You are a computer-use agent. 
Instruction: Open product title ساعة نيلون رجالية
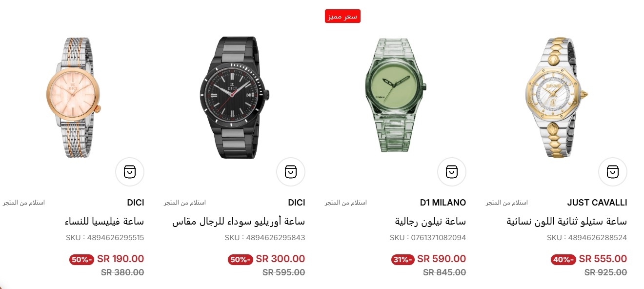click(431, 222)
